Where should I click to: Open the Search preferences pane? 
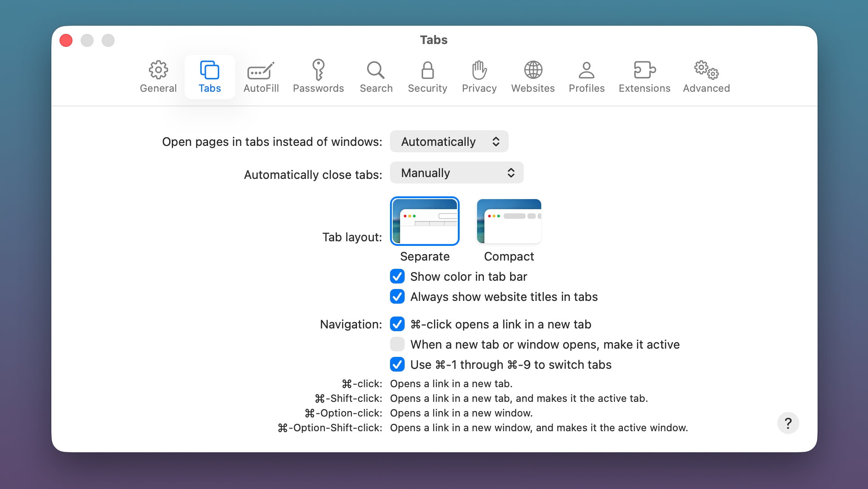[376, 76]
